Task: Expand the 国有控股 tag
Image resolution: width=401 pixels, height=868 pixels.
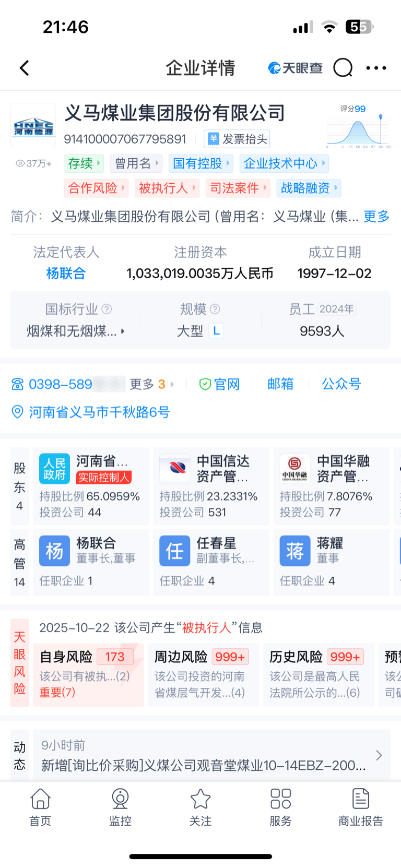Action: click(202, 163)
